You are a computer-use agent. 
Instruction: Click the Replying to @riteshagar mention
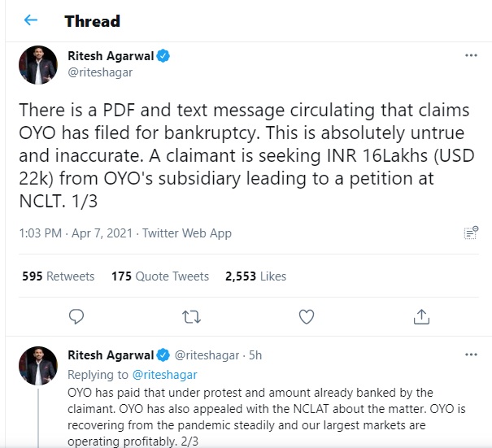click(x=164, y=375)
